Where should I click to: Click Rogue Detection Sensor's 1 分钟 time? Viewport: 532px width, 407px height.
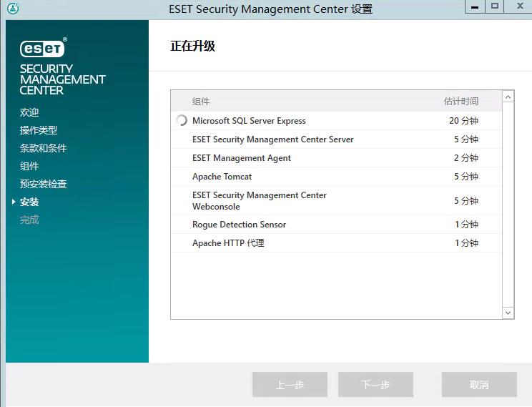(466, 225)
